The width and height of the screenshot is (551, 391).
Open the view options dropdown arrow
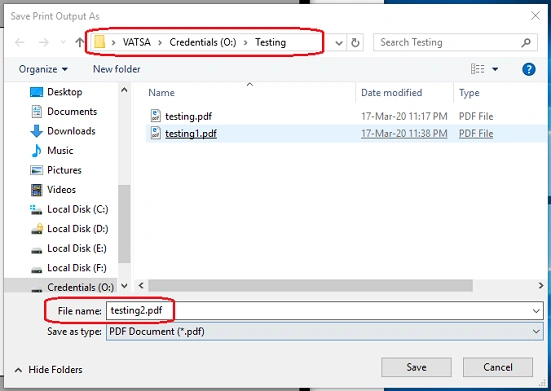pos(495,69)
